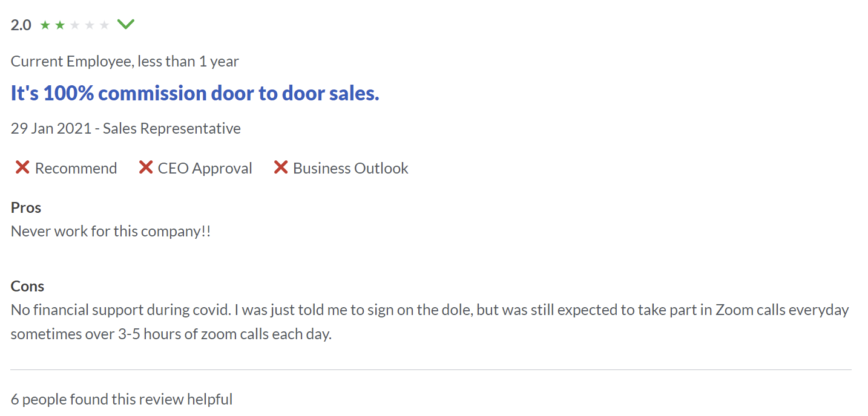The image size is (868, 416).
Task: Select the Recommend label
Action: click(x=76, y=168)
